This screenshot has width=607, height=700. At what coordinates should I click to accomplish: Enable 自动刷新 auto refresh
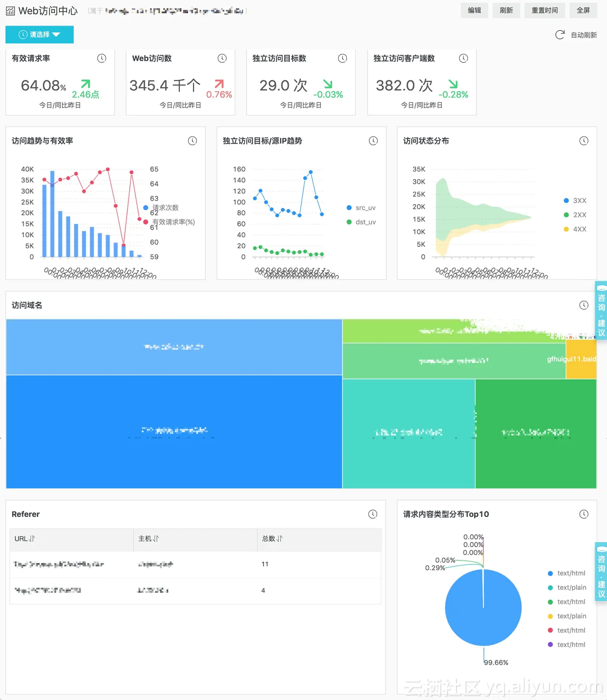(x=584, y=35)
